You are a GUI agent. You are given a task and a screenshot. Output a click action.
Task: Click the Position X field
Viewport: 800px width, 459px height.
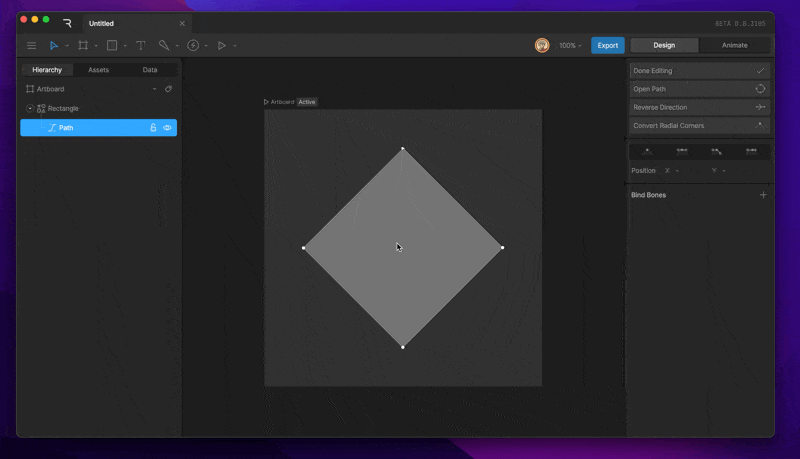click(x=687, y=170)
